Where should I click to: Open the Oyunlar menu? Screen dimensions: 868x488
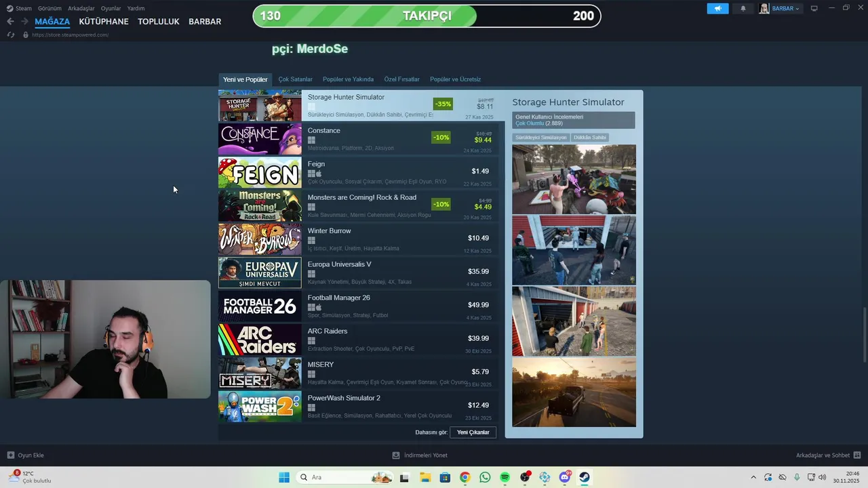coord(111,8)
